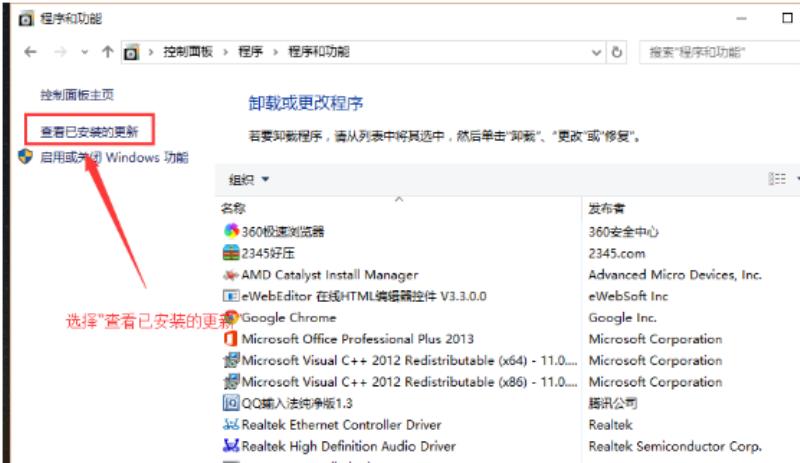Expand the address bar history dropdown
Viewport: 800px width, 463px height.
(595, 52)
